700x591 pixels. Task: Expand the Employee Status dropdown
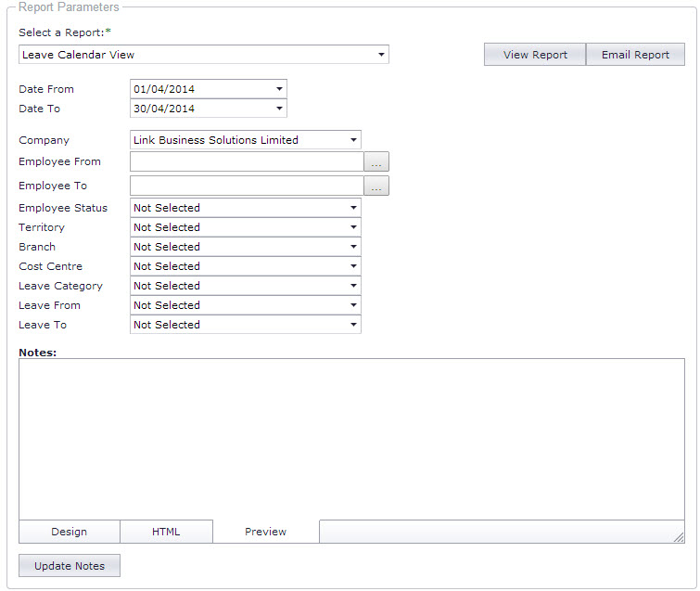pos(246,208)
